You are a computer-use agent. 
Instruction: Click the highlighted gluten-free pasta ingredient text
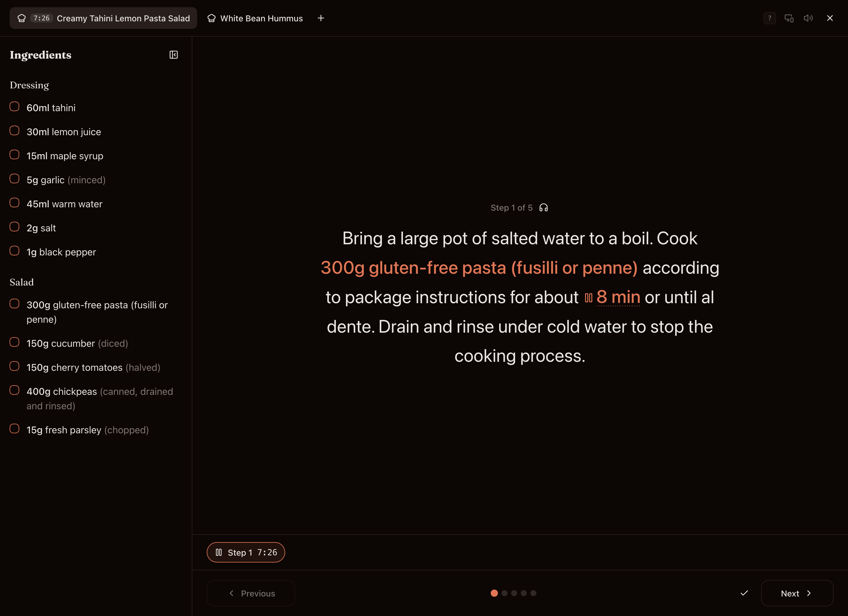click(479, 268)
